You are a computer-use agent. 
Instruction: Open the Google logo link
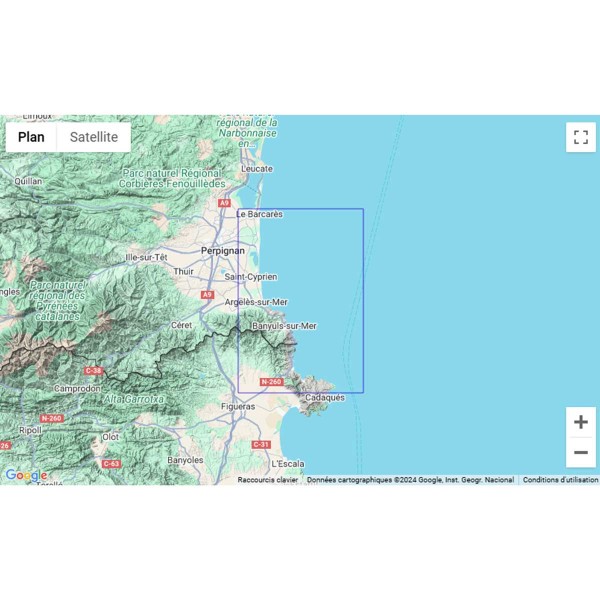[25, 476]
